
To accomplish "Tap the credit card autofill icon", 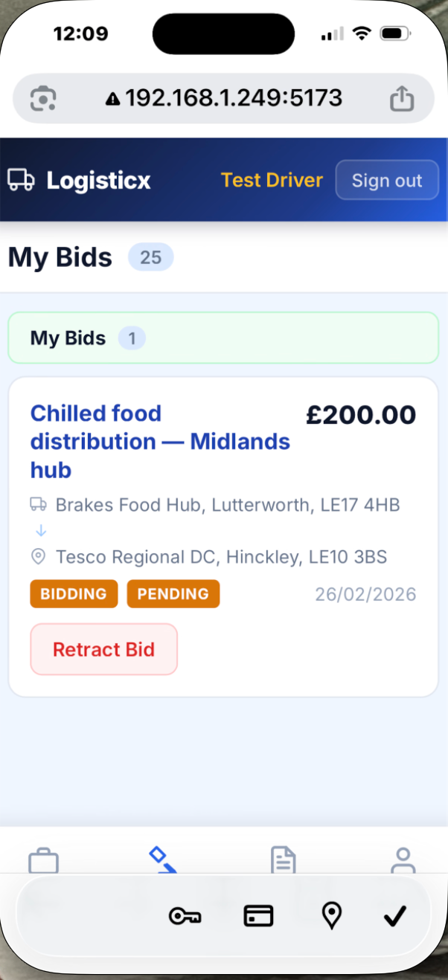I will click(x=258, y=916).
